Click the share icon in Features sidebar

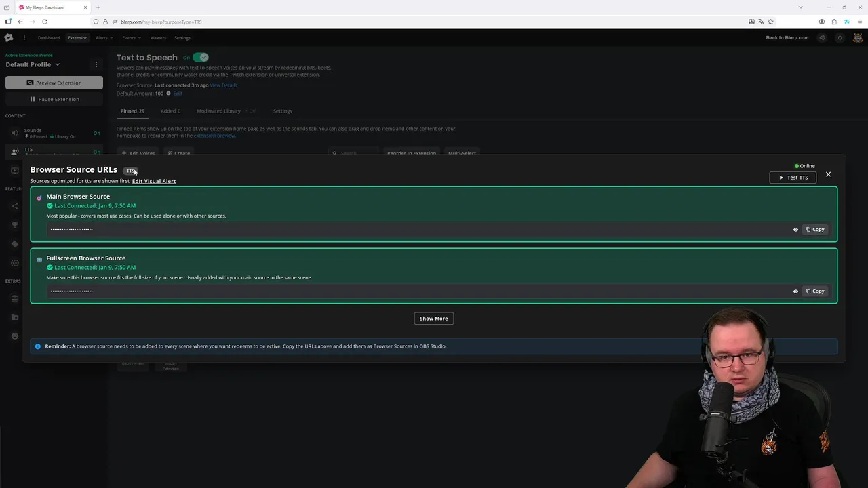[14, 206]
